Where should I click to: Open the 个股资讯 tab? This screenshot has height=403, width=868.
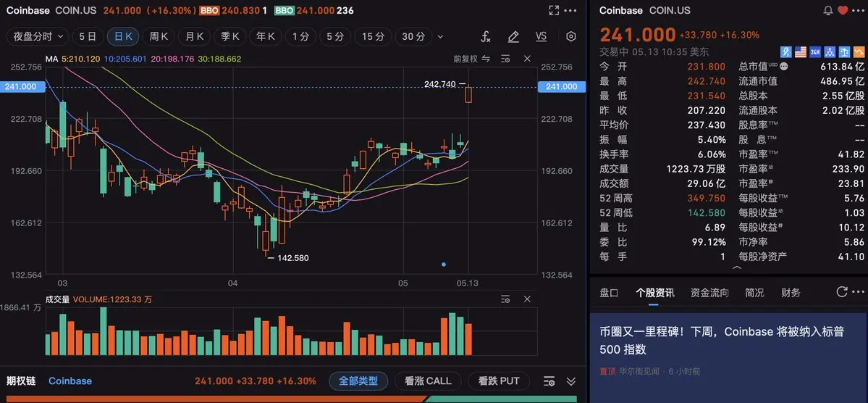click(x=655, y=293)
